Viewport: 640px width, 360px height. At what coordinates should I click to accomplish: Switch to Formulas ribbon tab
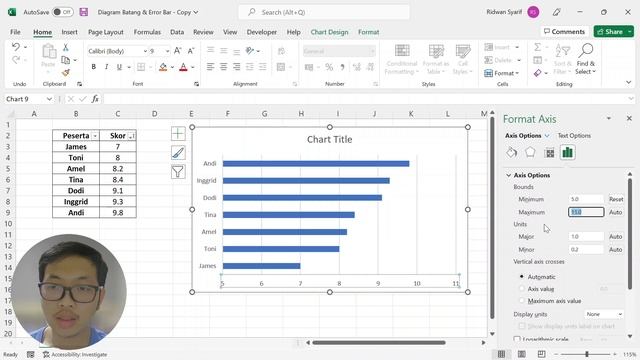(x=147, y=32)
